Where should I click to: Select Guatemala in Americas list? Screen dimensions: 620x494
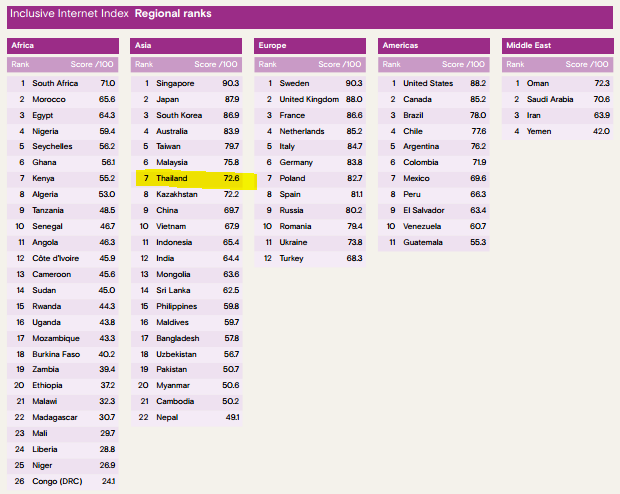(434, 242)
